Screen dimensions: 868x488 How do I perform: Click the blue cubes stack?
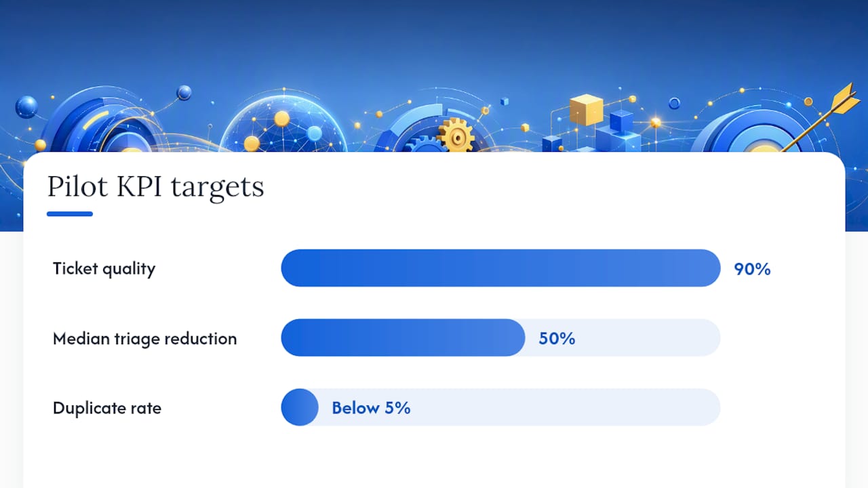pos(616,133)
